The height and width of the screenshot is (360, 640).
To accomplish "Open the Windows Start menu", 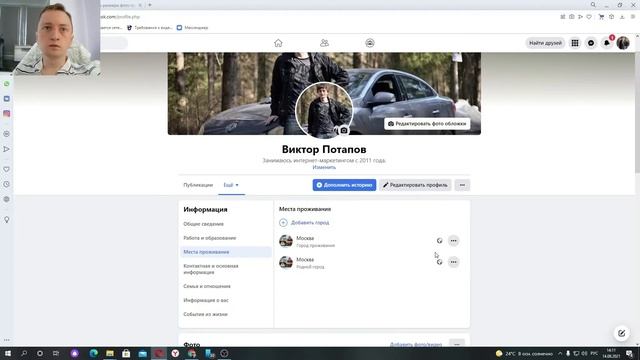I will (x=7, y=353).
